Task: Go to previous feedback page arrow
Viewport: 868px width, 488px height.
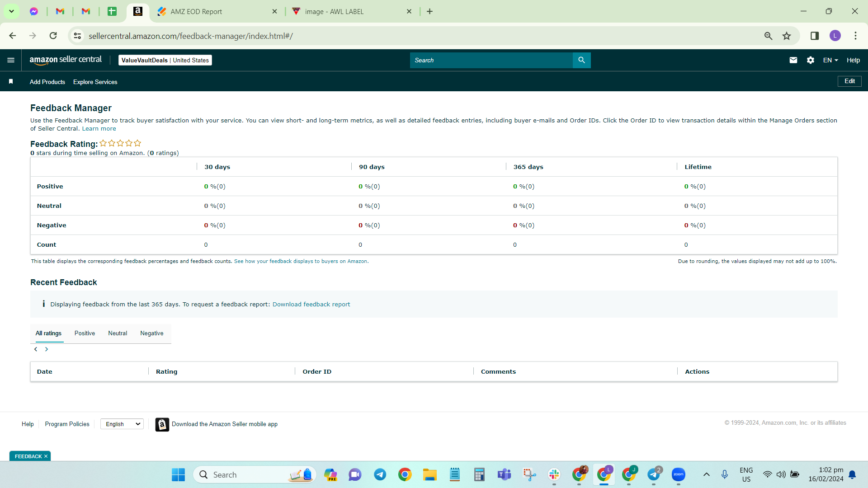Action: [36, 349]
